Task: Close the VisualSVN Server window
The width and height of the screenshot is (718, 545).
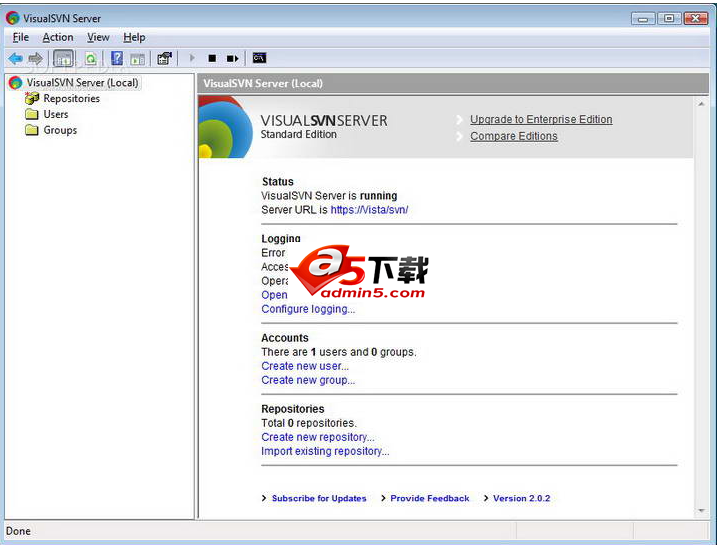Action: click(696, 18)
